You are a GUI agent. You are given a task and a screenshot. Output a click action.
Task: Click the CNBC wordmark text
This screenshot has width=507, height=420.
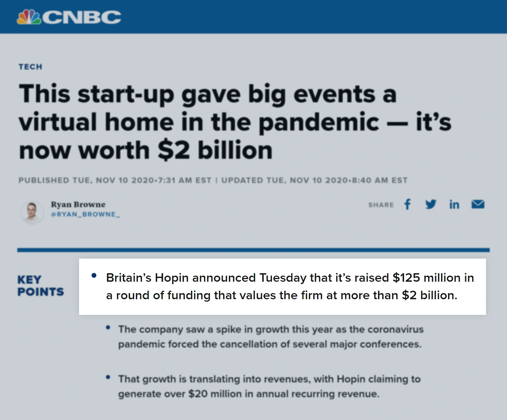pos(81,17)
